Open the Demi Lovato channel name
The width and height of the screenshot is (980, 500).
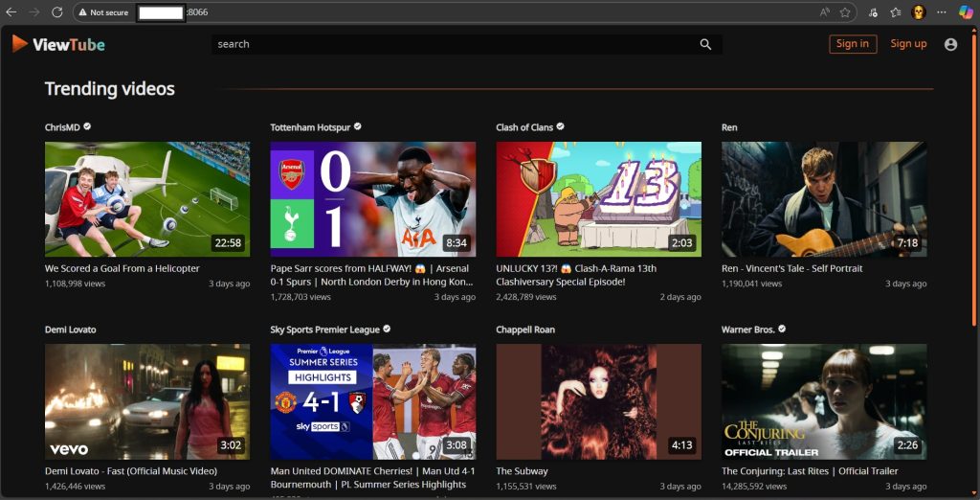(x=71, y=330)
